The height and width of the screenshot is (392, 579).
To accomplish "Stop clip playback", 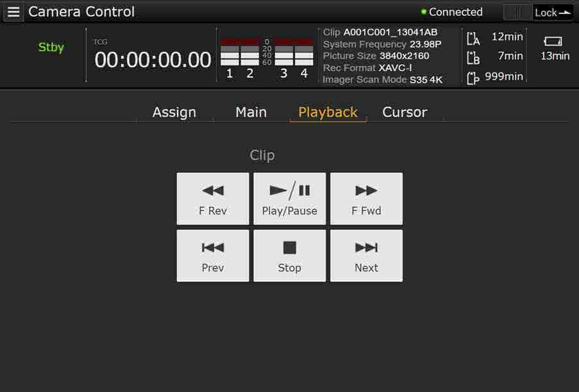I will (290, 256).
